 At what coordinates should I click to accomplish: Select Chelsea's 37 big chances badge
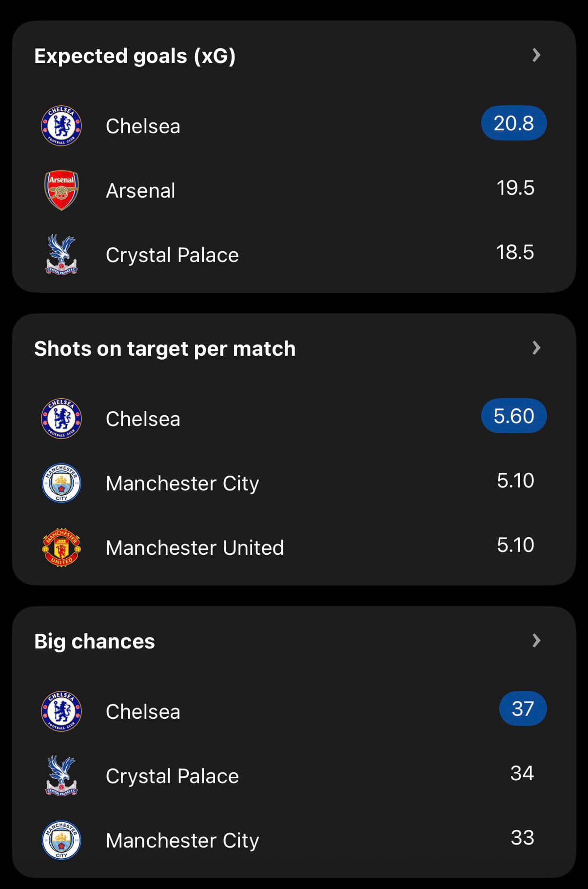523,708
